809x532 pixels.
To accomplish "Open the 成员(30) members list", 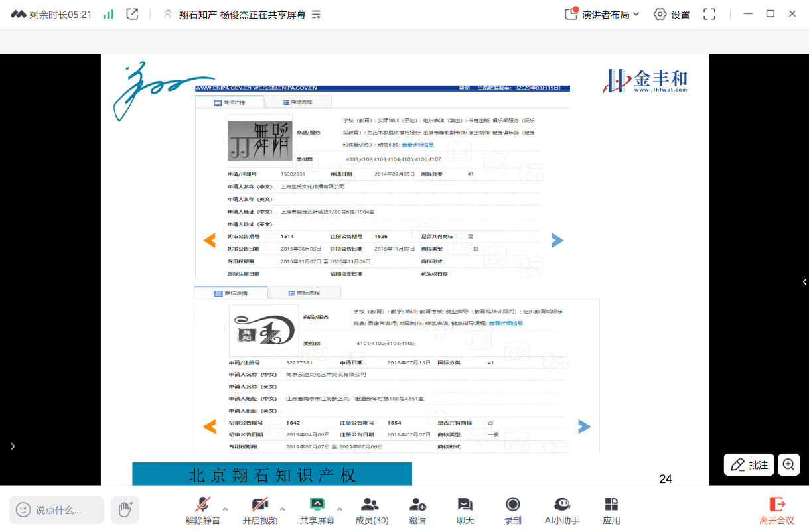I will (x=372, y=510).
